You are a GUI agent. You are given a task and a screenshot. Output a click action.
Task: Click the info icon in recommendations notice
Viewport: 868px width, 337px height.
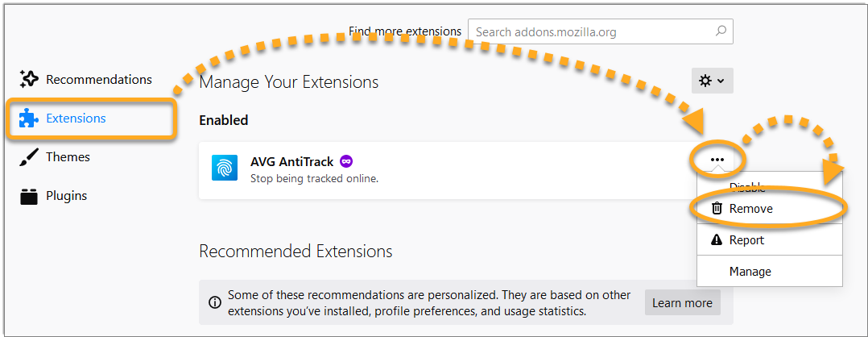[214, 302]
